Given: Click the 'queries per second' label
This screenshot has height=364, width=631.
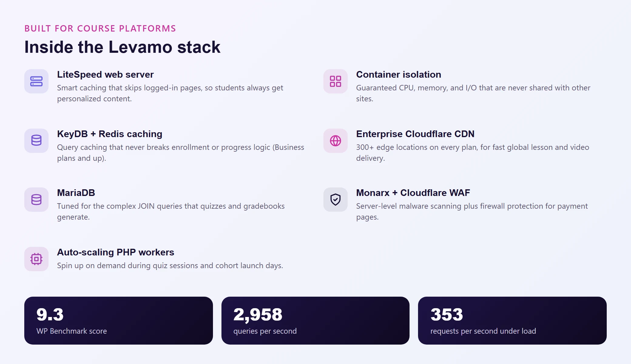Looking at the screenshot, I should [265, 331].
